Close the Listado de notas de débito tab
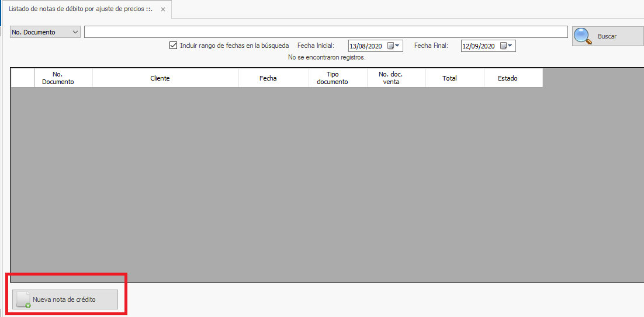 pyautogui.click(x=164, y=9)
